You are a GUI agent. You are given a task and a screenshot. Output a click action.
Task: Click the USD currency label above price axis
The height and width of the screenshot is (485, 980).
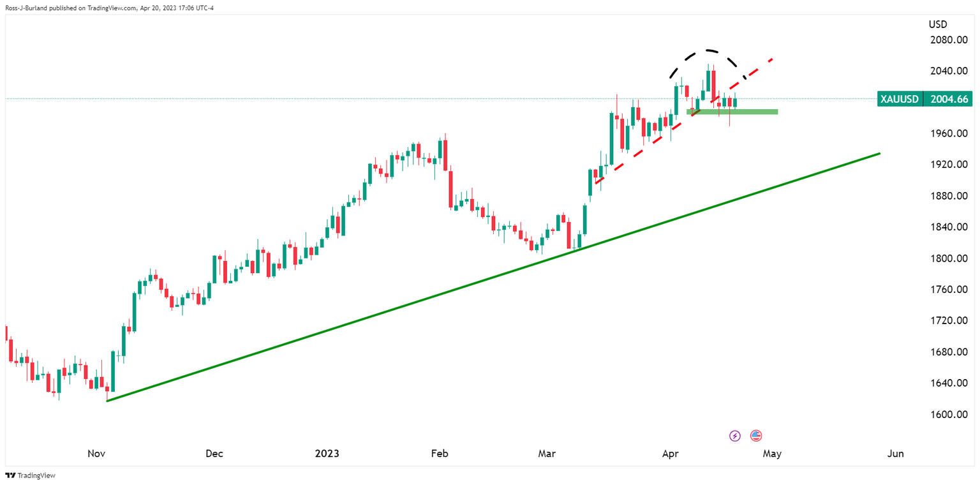938,24
